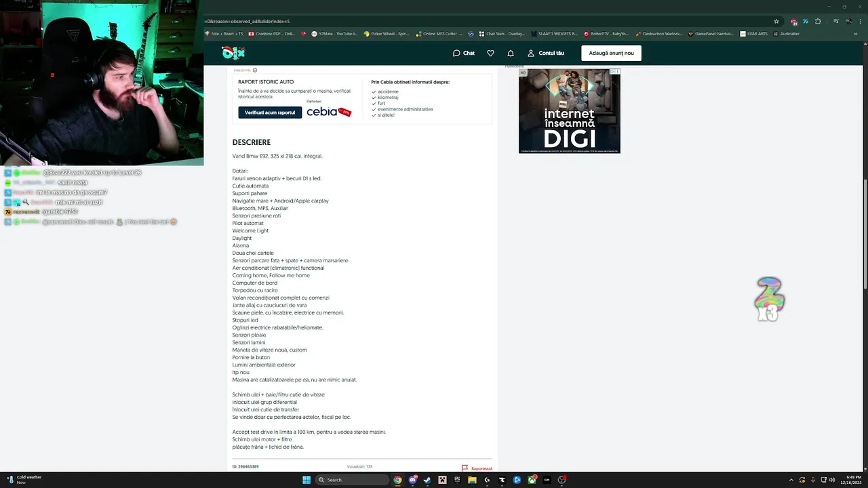The image size is (868, 488).
Task: Open Picker Wheel bookmark
Action: pyautogui.click(x=387, y=33)
